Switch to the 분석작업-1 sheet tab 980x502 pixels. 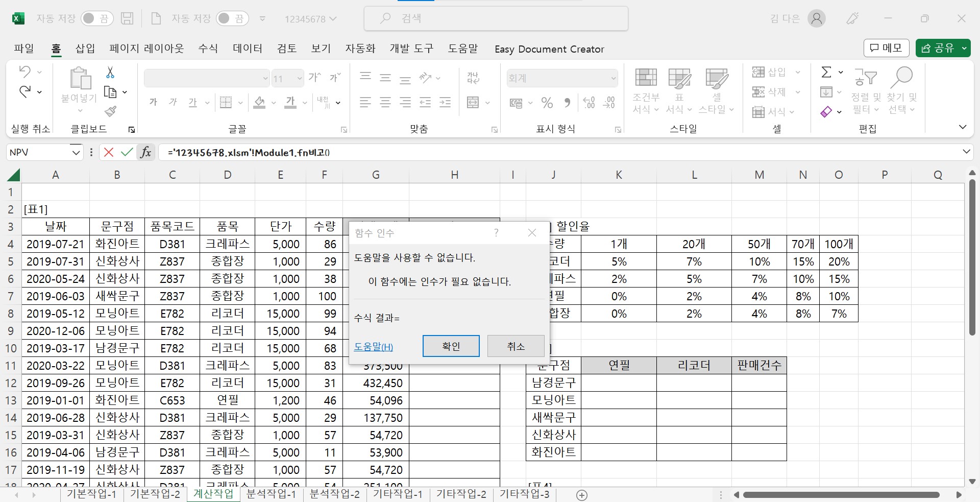(271, 494)
